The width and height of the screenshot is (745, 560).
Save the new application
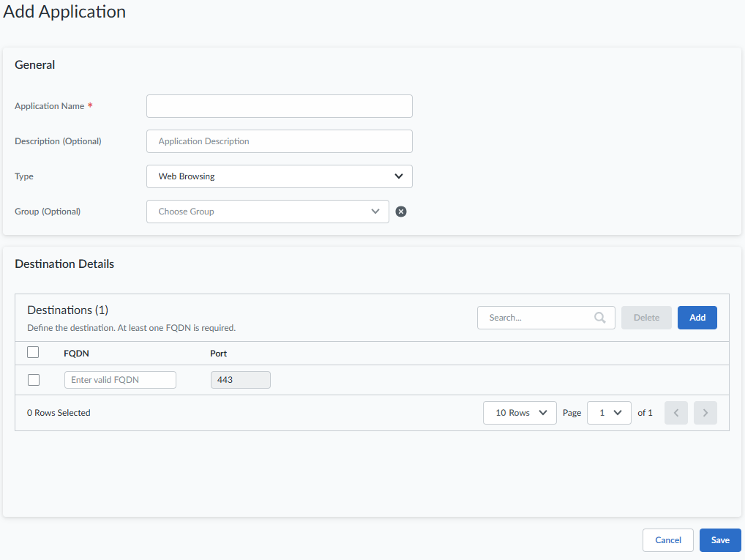click(x=720, y=540)
